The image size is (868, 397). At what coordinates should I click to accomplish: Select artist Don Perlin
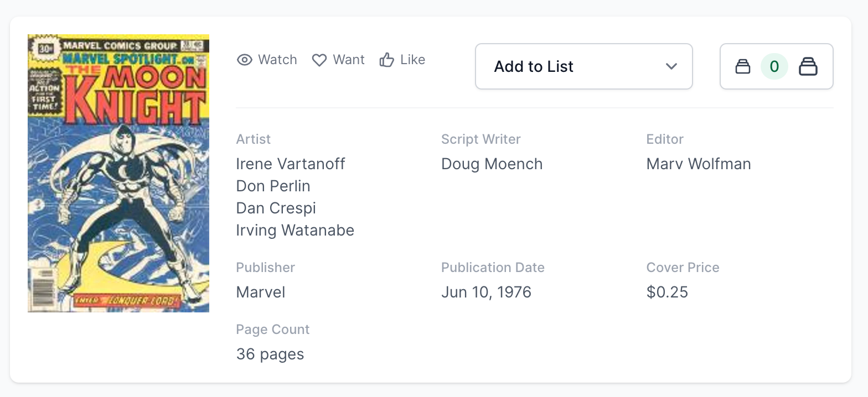click(x=273, y=186)
